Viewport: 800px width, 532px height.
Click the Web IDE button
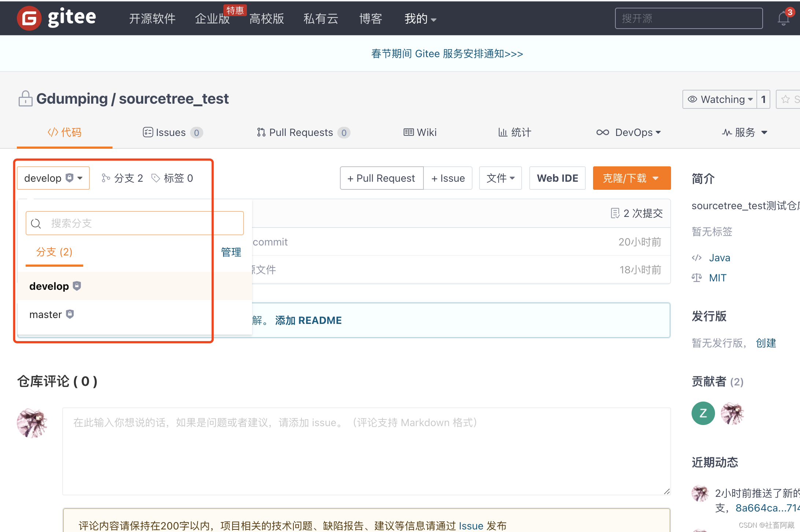click(x=557, y=178)
